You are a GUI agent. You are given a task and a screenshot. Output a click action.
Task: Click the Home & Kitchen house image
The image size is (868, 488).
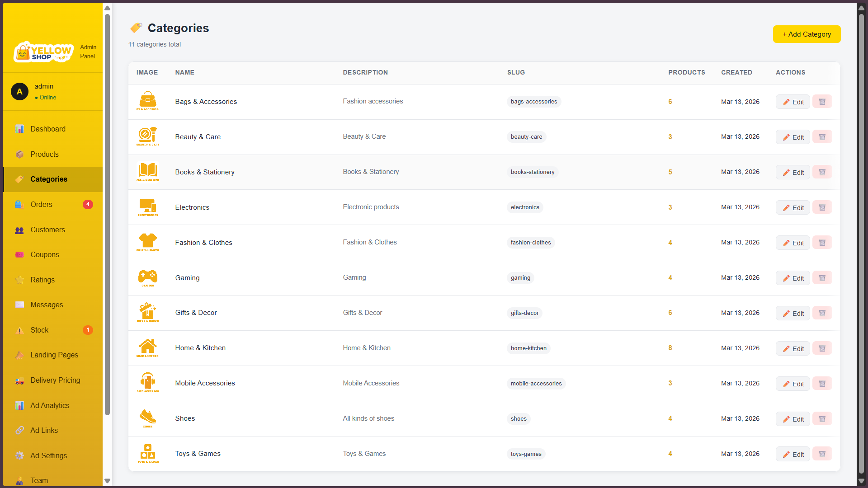[148, 348]
